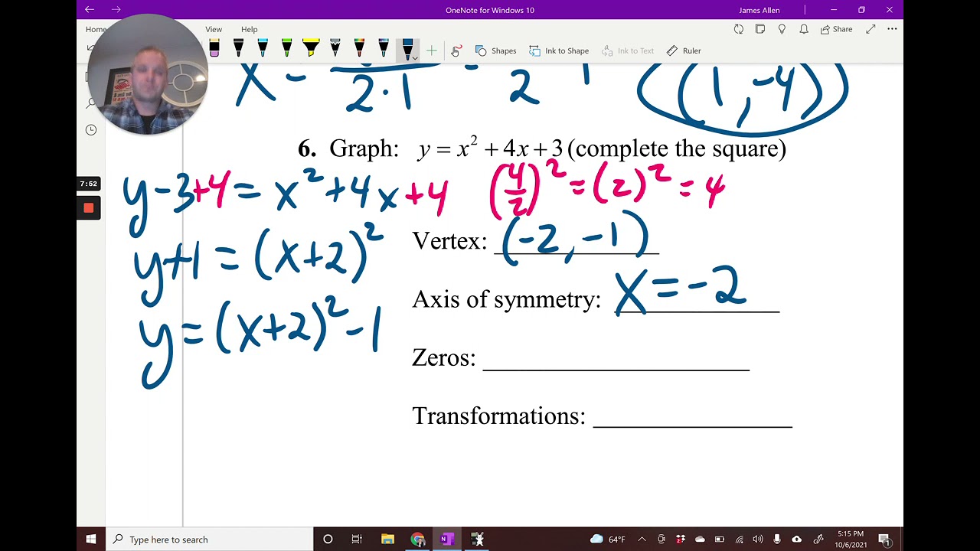Open the 64°F weather widget
980x551 pixels.
pyautogui.click(x=608, y=540)
